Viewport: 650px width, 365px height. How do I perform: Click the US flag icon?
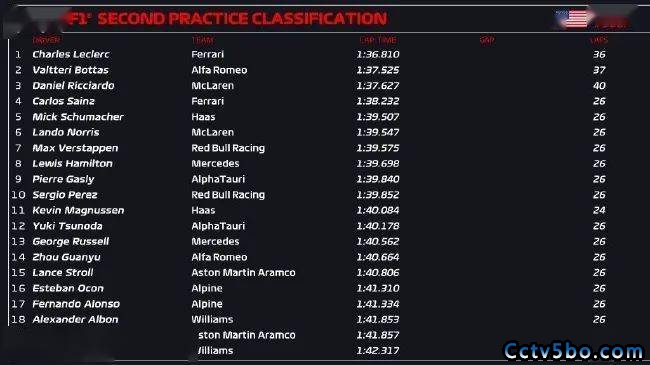pyautogui.click(x=572, y=19)
